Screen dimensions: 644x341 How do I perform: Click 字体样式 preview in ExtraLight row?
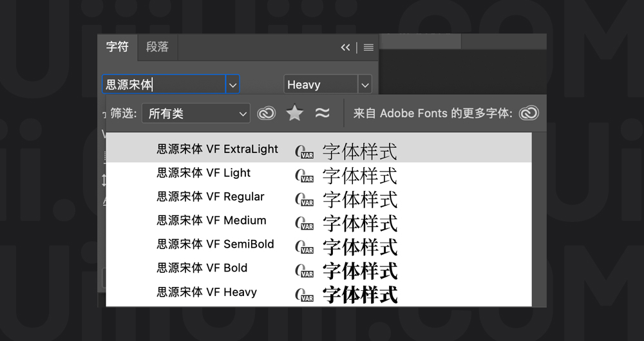[360, 151]
